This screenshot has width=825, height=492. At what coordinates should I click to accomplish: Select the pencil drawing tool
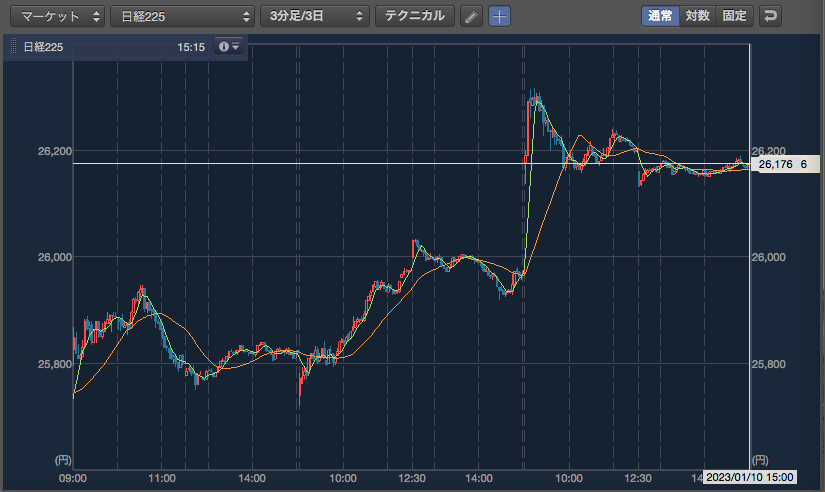tap(471, 16)
